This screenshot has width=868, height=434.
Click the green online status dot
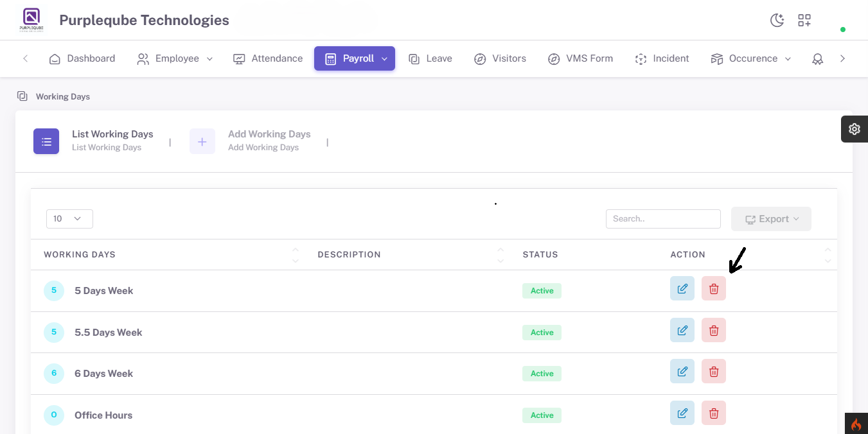(x=843, y=30)
